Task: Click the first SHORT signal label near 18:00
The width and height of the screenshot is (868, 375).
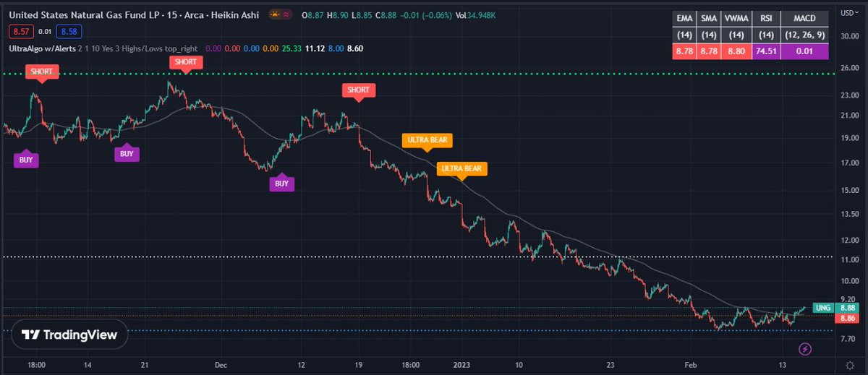Action: (x=41, y=72)
